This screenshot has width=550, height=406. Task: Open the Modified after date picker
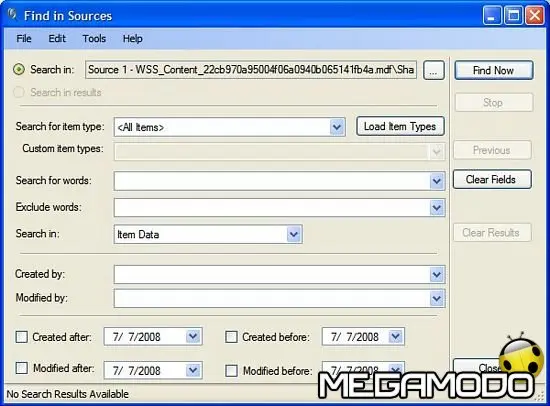coord(193,370)
